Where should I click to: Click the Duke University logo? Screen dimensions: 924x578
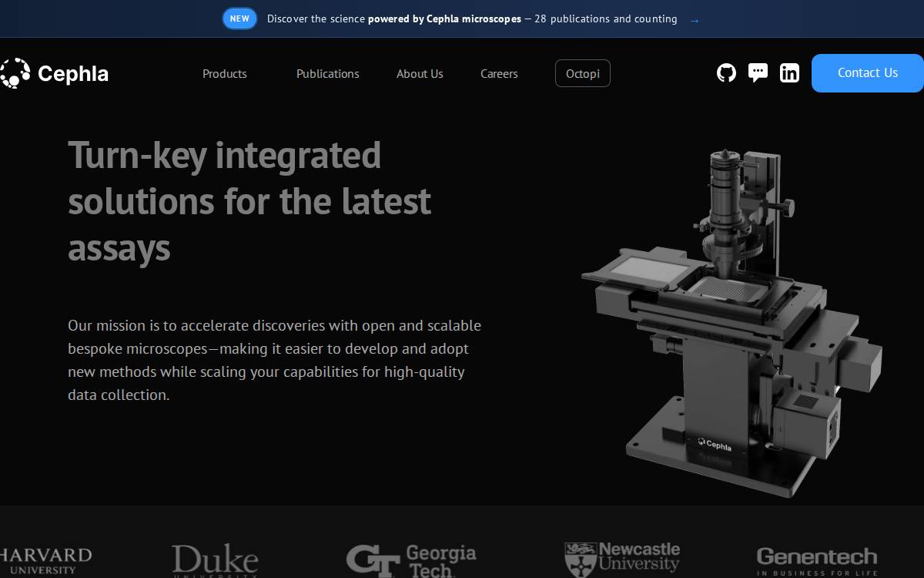coord(215,560)
